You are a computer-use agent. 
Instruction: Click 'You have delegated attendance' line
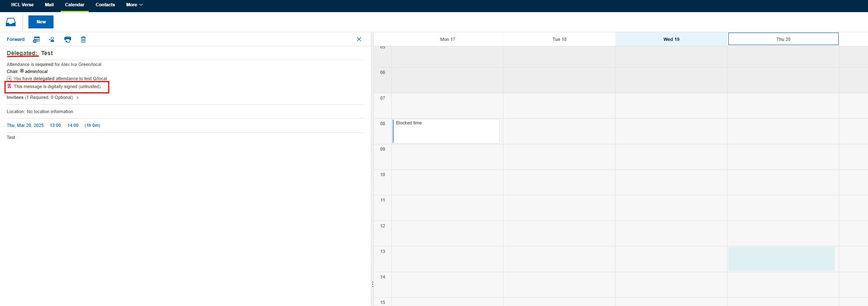click(x=60, y=78)
